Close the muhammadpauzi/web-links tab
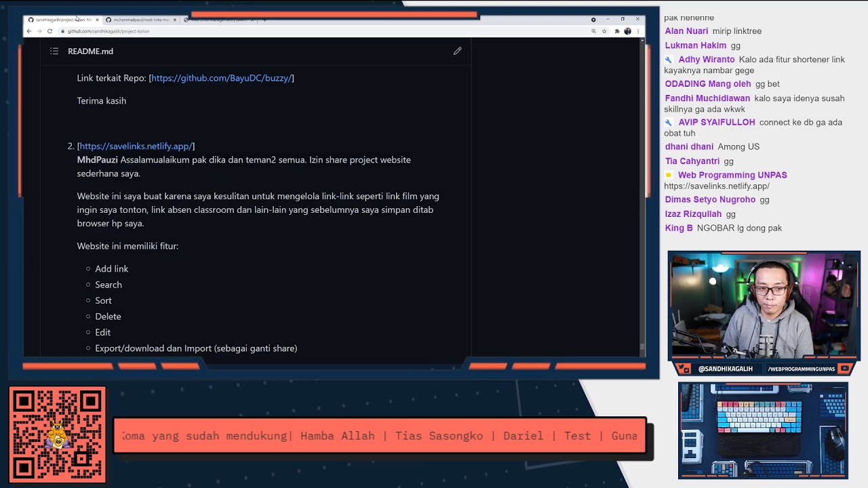Screen dimensions: 868x488 (175, 20)
